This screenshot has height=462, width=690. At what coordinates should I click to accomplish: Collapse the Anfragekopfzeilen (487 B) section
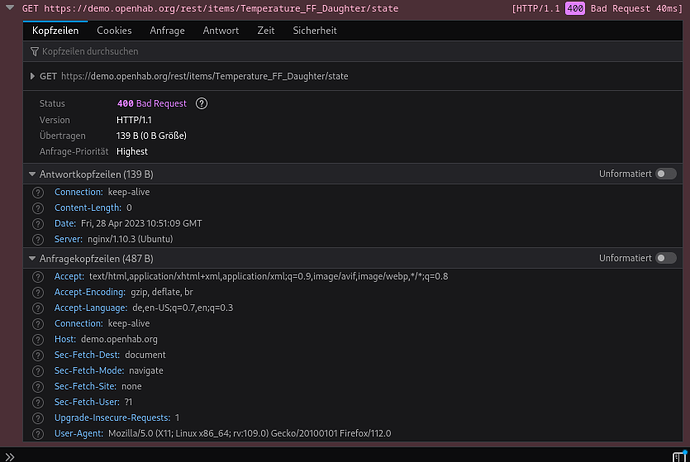pos(32,258)
